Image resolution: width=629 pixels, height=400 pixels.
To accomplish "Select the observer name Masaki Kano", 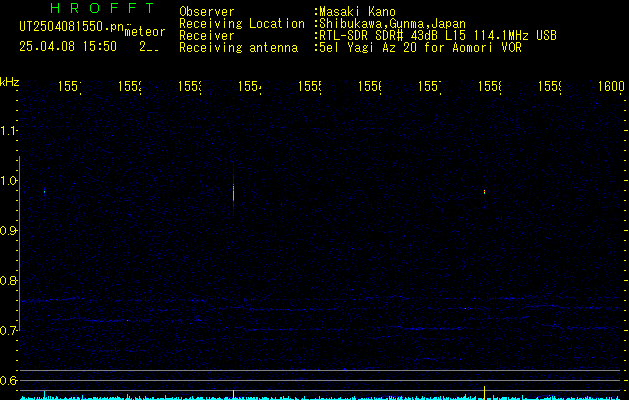I will coord(357,12).
